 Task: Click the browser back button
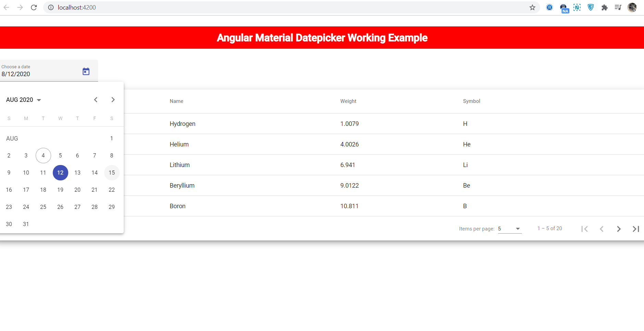[7, 7]
